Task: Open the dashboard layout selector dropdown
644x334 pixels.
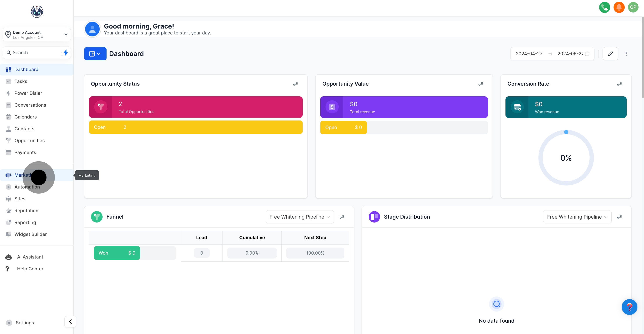Action: (x=95, y=54)
